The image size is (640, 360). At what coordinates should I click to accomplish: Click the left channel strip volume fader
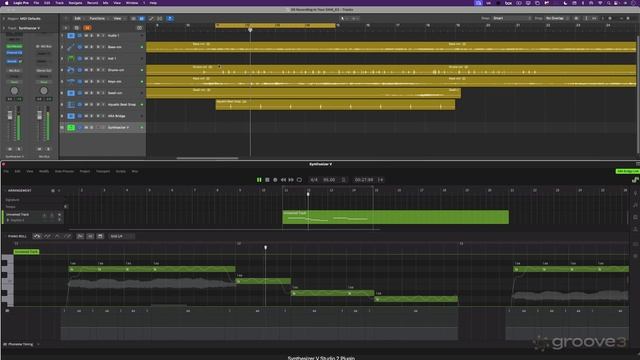tap(10, 116)
